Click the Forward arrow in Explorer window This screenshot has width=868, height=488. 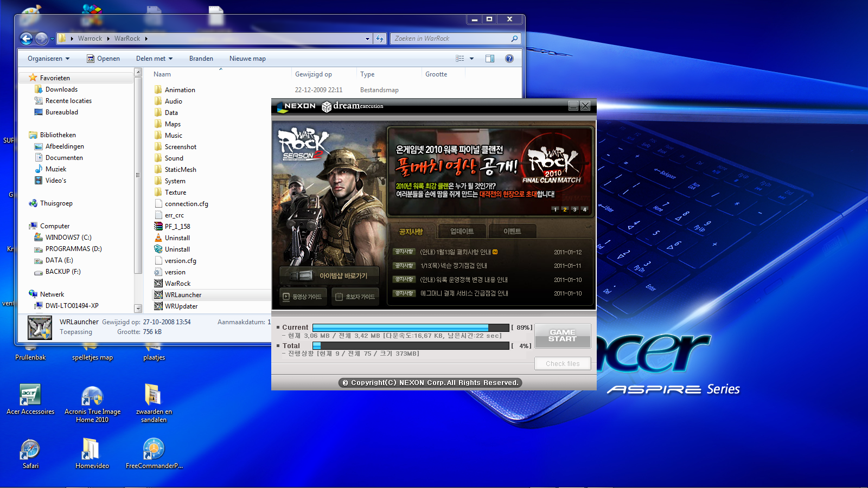41,38
